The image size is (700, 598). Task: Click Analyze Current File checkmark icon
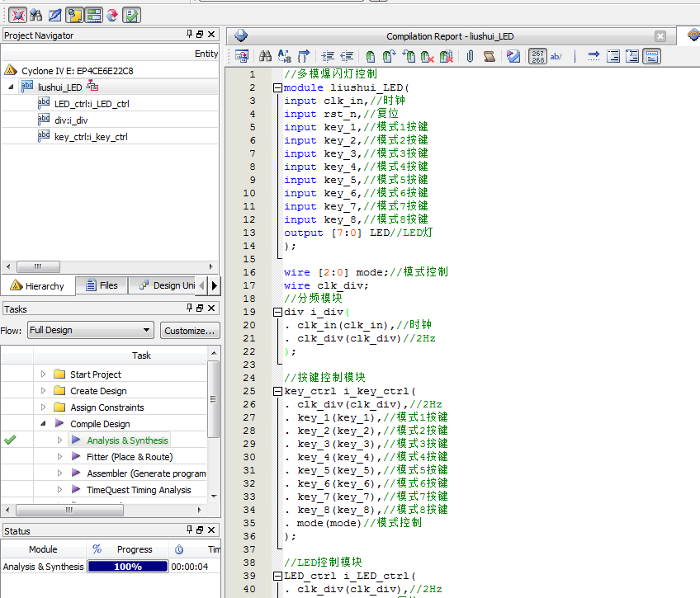(x=513, y=56)
